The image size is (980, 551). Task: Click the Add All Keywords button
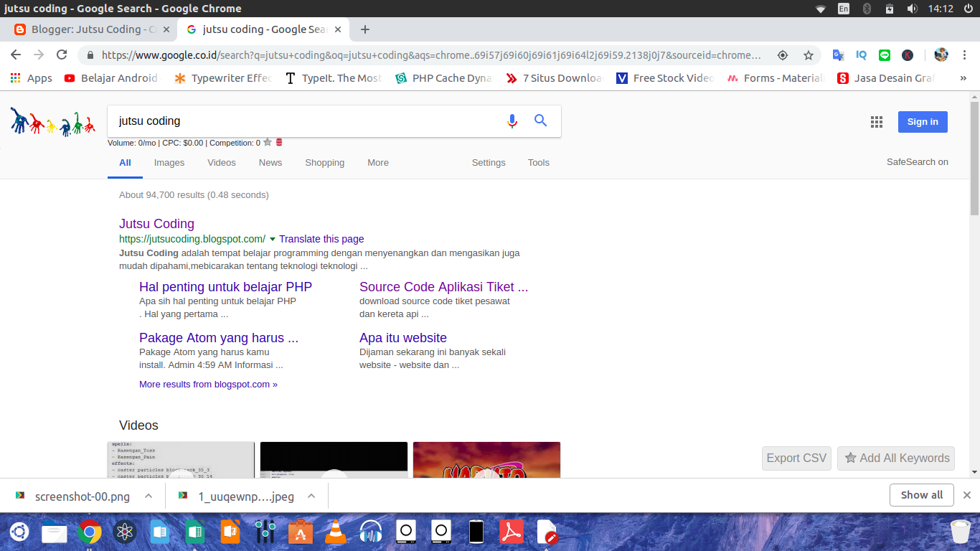coord(896,458)
